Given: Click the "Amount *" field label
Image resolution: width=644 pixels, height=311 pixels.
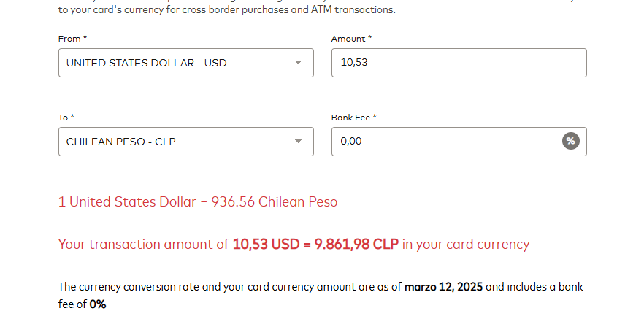Looking at the screenshot, I should [x=351, y=39].
